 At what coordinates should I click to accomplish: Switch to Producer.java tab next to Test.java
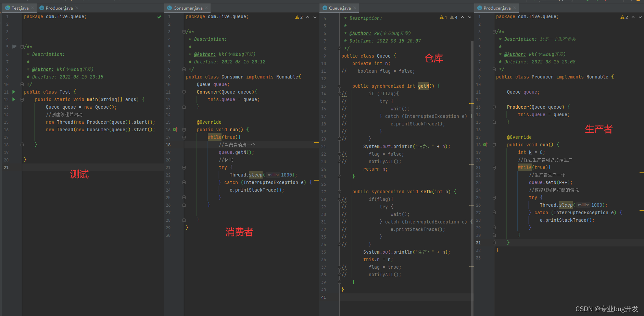[x=59, y=8]
